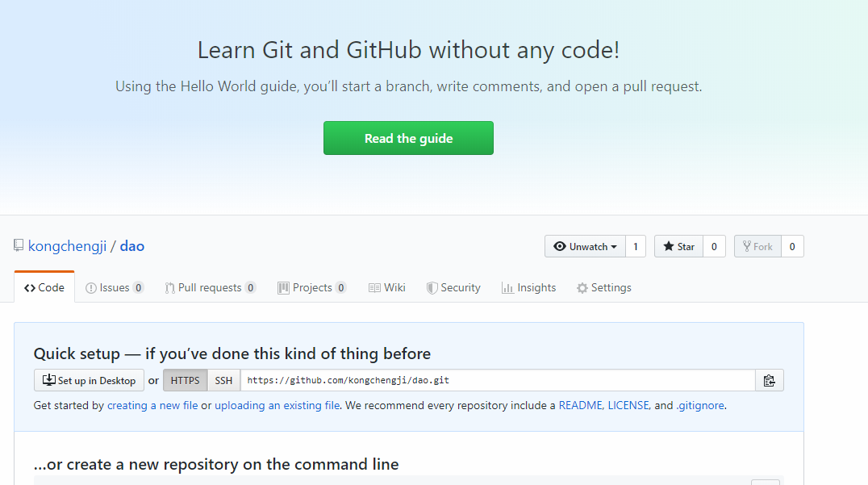This screenshot has height=485, width=868.
Task: Click the pull request icon on its tab
Action: pos(169,288)
